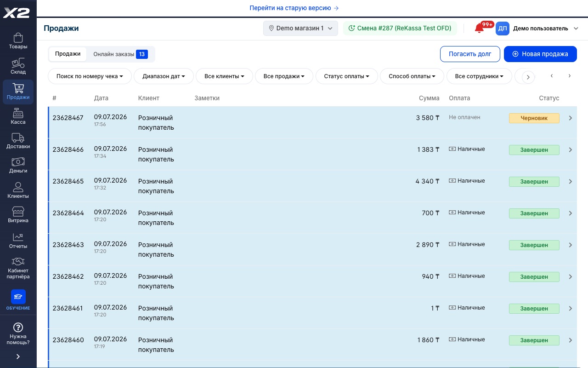Viewport: 588px width, 368px height.
Task: Expand the Demo магазин 1 store selector
Action: point(300,28)
